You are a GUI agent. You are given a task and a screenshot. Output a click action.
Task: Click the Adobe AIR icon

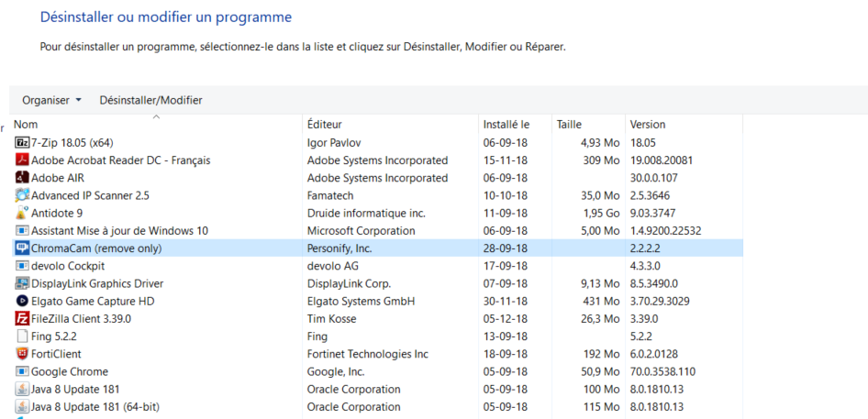coord(22,178)
